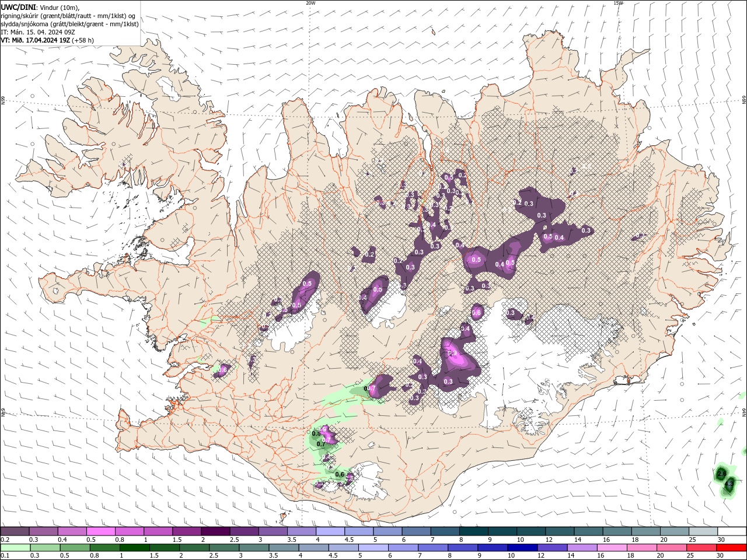The width and height of the screenshot is (747, 560).
Task: Click the legend line 'rigning/skúrir (grænt/blátt/rautt - mm/1klst) og'
Action: tap(68, 16)
